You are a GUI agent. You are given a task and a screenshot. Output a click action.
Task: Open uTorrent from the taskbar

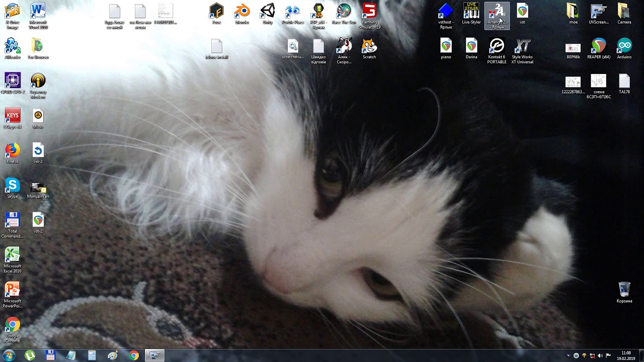coord(30,355)
